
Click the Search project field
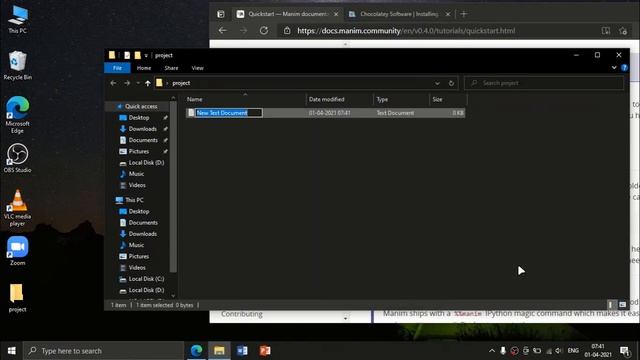point(544,83)
